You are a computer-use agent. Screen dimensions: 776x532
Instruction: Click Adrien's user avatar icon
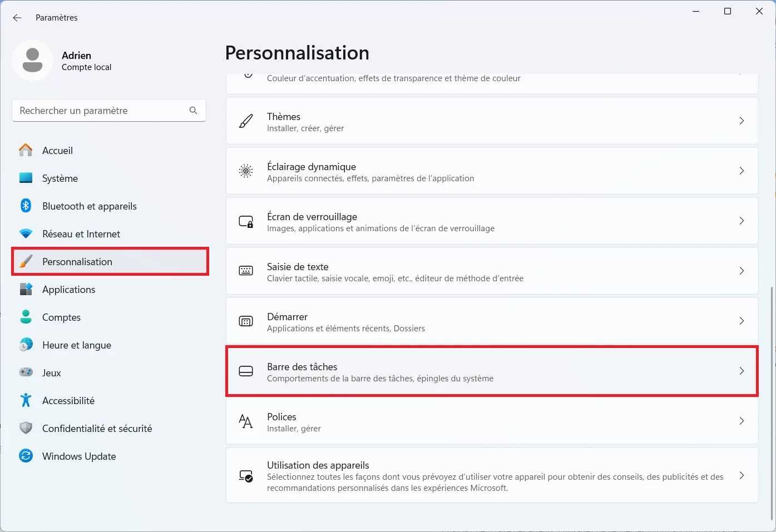pyautogui.click(x=32, y=60)
